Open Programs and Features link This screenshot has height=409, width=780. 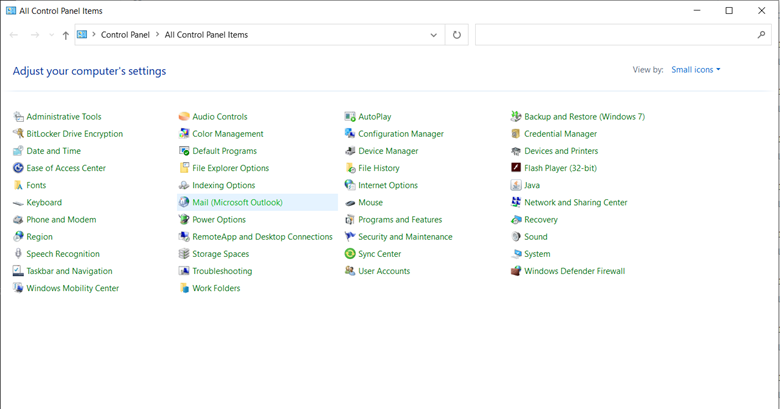pos(400,219)
